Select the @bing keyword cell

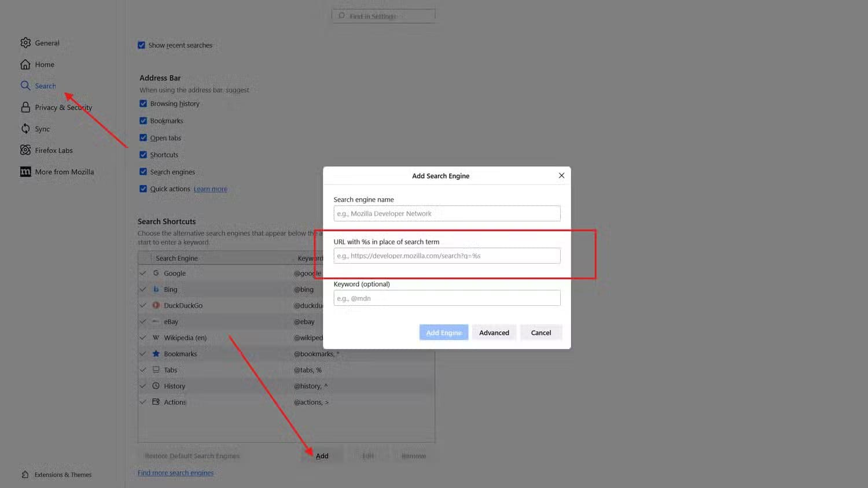pyautogui.click(x=303, y=289)
